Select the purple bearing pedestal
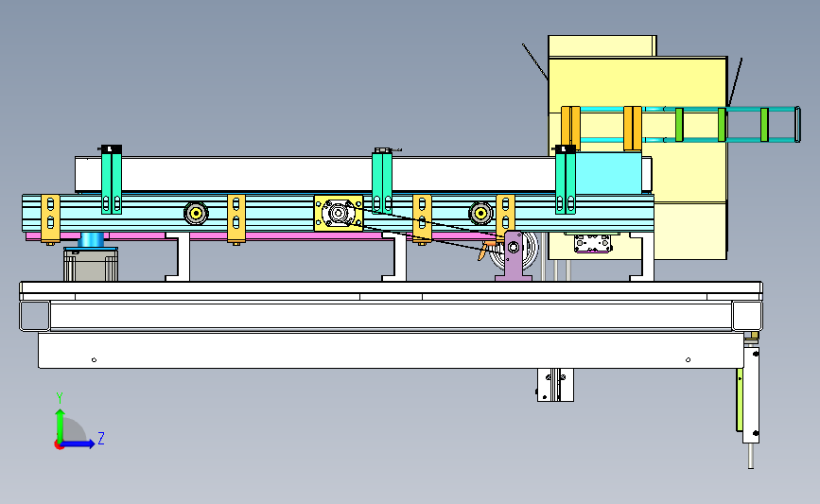 (x=513, y=255)
